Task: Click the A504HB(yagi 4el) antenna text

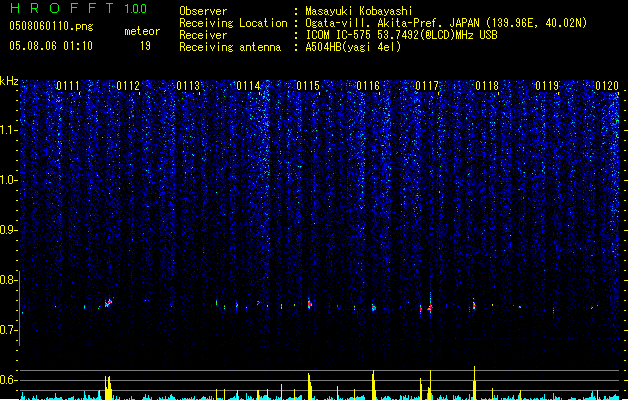Action: tap(353, 47)
